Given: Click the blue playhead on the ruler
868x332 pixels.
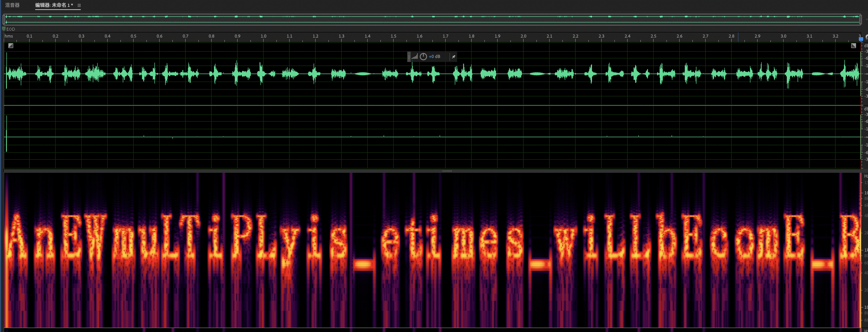Looking at the screenshot, I should 861,39.
